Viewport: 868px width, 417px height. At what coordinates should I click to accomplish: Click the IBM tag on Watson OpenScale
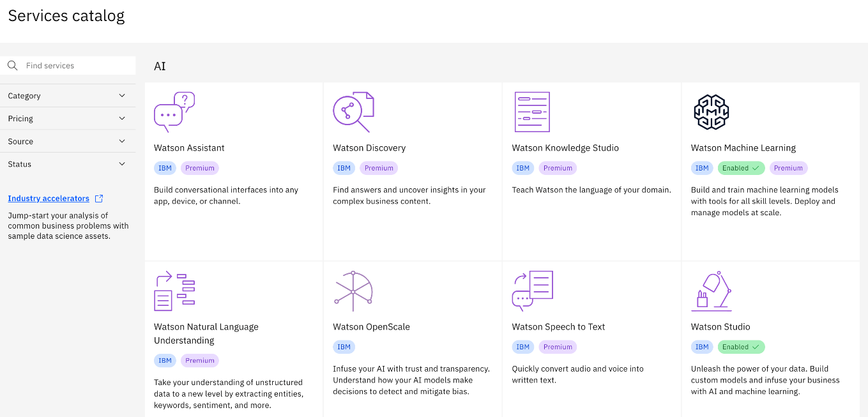tap(344, 347)
